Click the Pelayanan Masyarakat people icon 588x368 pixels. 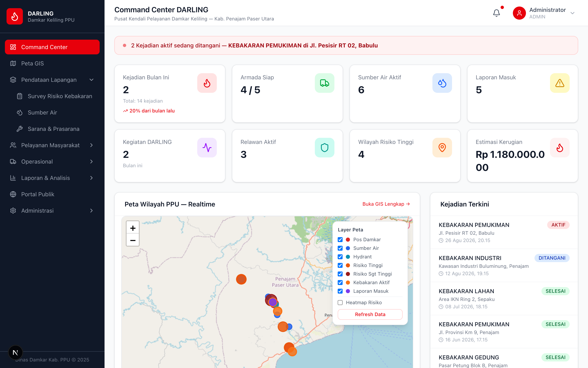point(13,145)
